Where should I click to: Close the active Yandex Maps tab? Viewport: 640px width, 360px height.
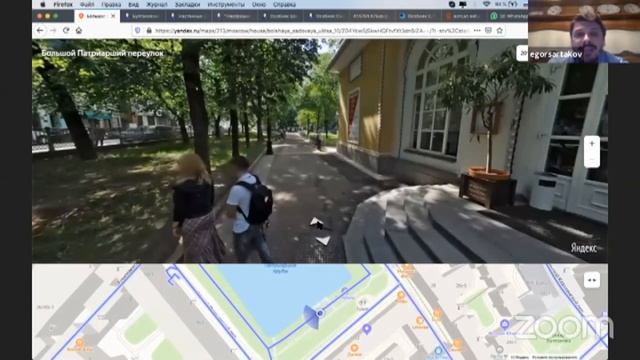113,16
